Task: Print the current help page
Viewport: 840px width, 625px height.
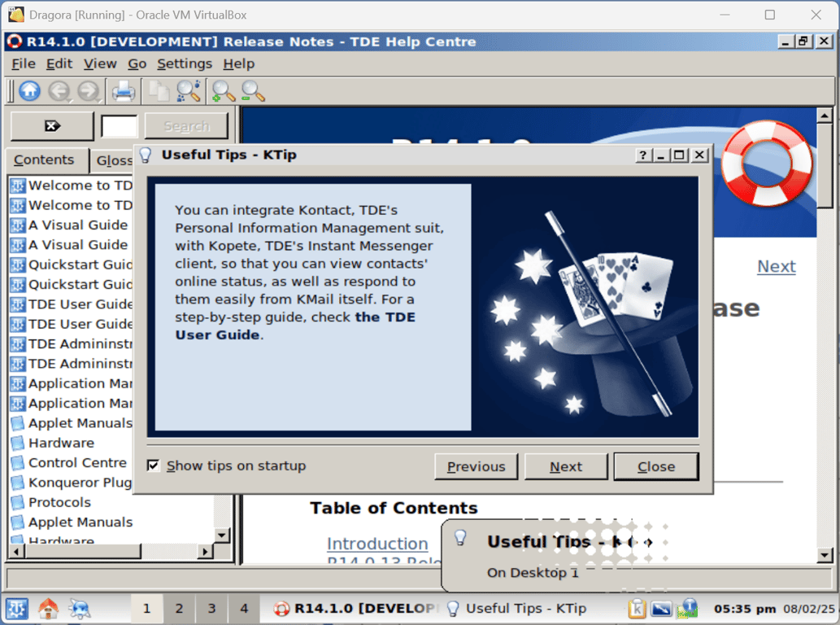Action: (124, 91)
